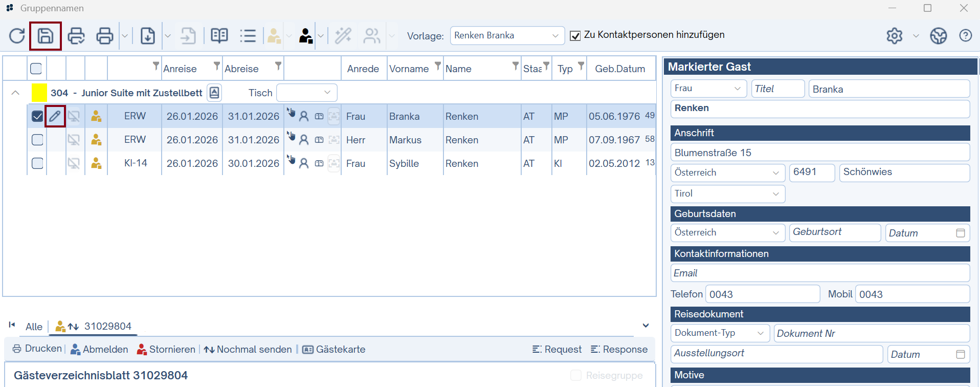The width and height of the screenshot is (980, 387).
Task: Uncheck Zu Kontaktpersonen hinzufügen checkbox
Action: [575, 36]
